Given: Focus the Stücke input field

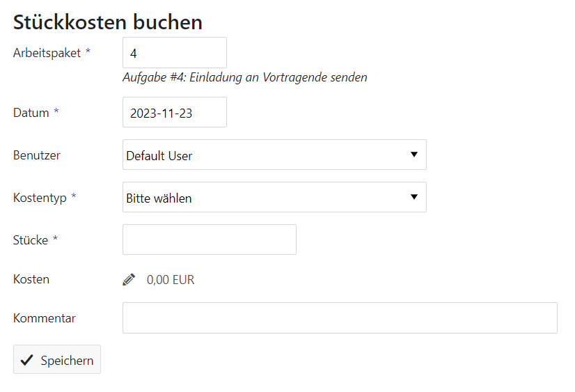Looking at the screenshot, I should click(x=210, y=240).
